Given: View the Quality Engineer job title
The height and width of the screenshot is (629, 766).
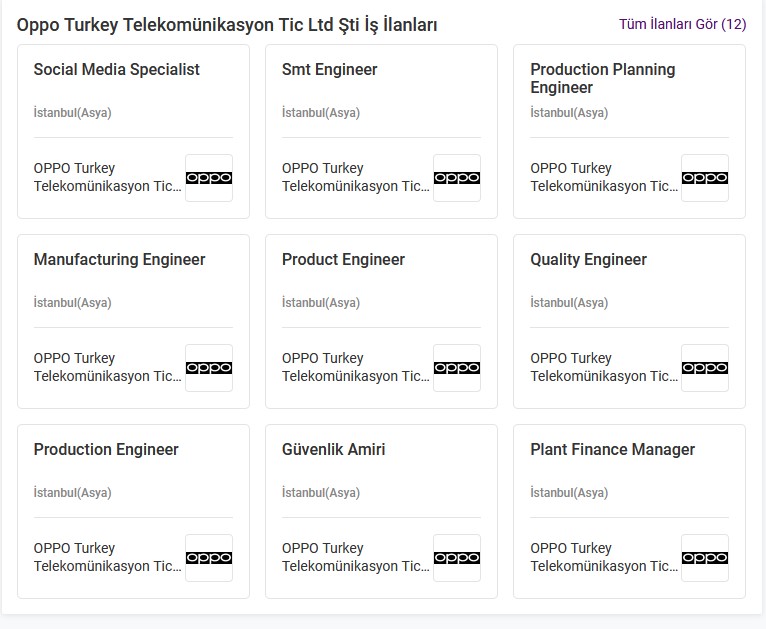Looking at the screenshot, I should tap(588, 260).
